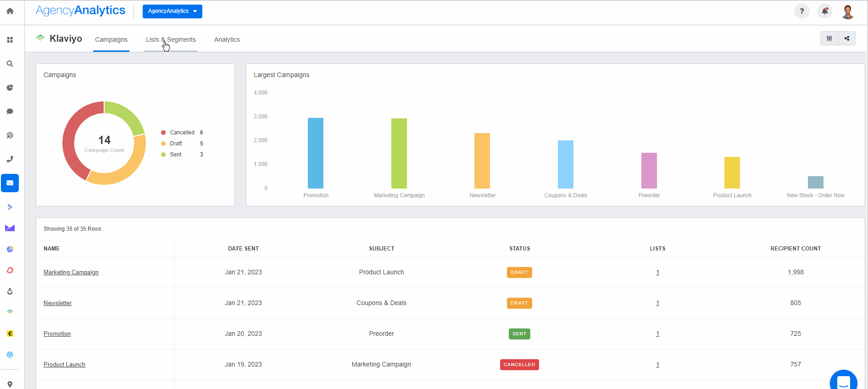The width and height of the screenshot is (868, 389).
Task: Toggle the Cancelled legend entry in donut chart
Action: (x=182, y=133)
